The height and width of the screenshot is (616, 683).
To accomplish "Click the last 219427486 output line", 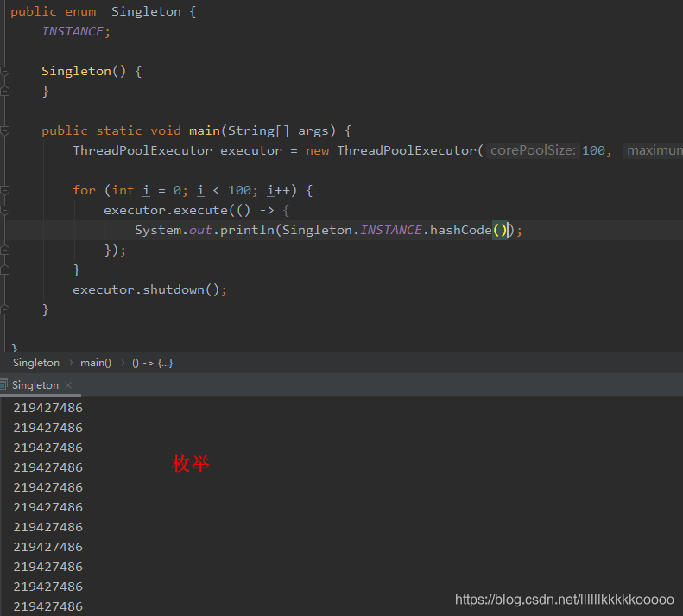I will point(47,606).
